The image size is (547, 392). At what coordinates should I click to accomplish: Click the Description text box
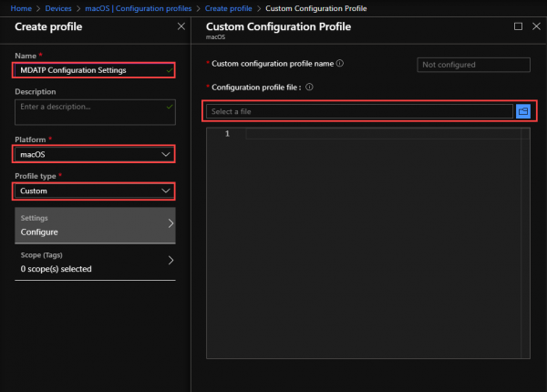(x=95, y=112)
